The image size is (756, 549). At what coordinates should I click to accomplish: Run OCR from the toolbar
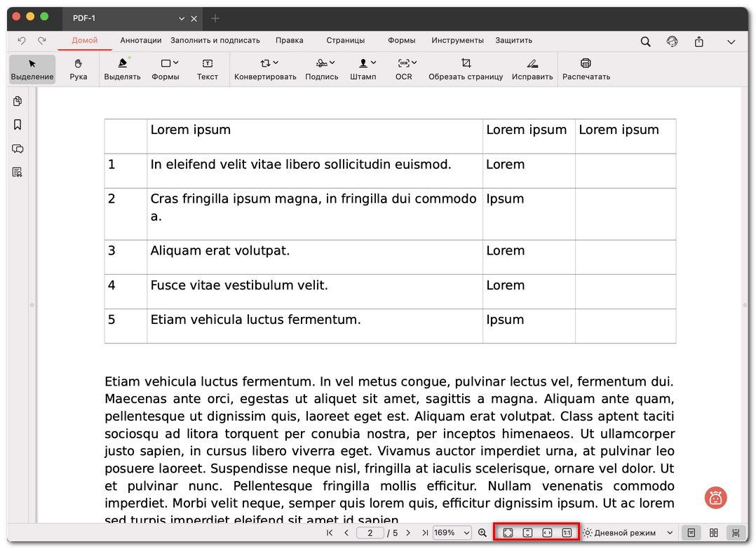click(x=404, y=69)
